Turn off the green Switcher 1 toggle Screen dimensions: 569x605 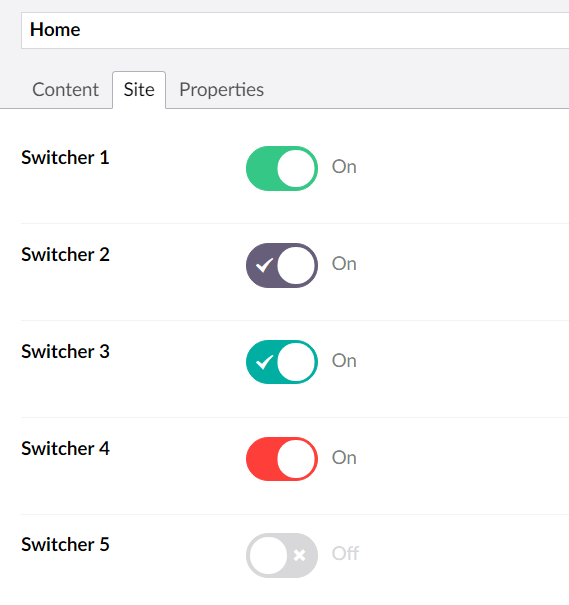(282, 168)
